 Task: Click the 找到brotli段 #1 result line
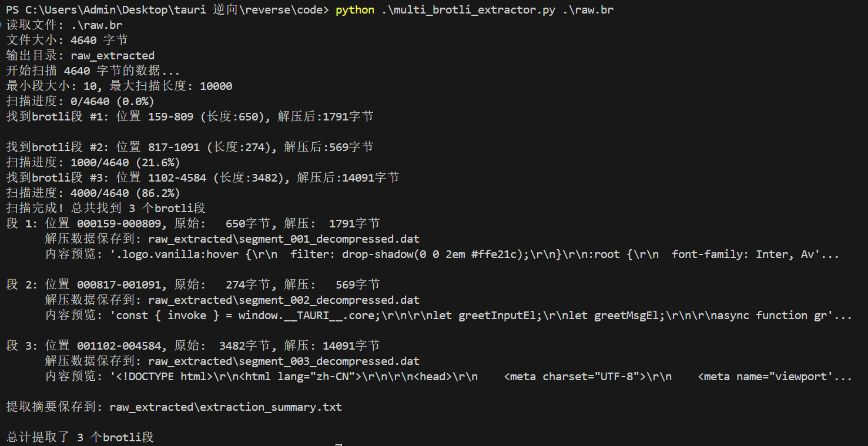[189, 117]
